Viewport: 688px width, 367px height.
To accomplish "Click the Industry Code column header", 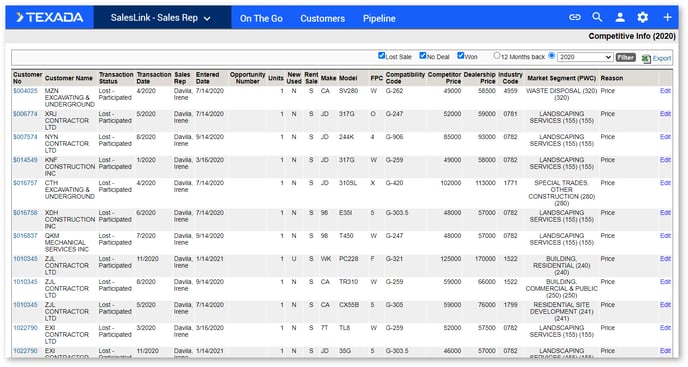I will pos(510,78).
